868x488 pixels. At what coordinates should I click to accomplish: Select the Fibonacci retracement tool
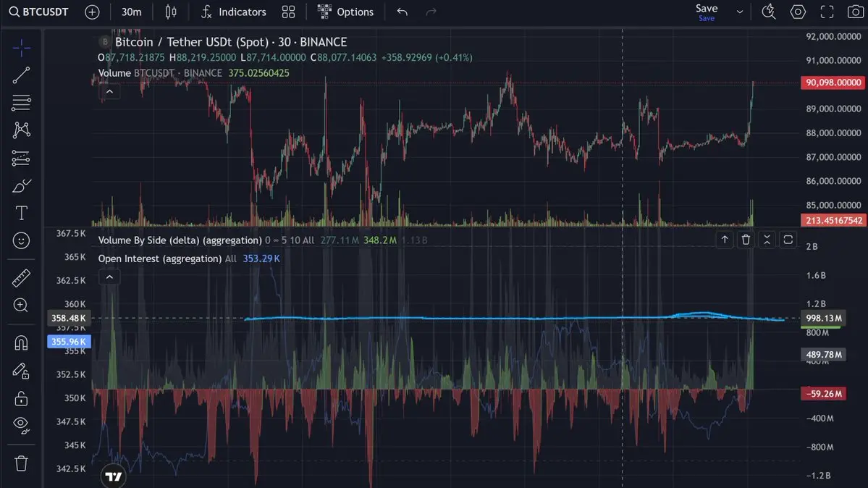[x=21, y=103]
